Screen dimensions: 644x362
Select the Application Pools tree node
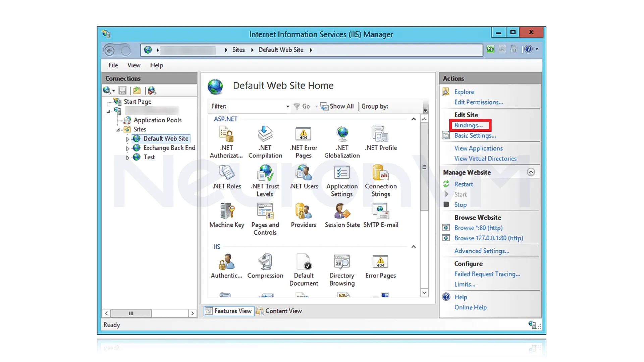pos(157,120)
